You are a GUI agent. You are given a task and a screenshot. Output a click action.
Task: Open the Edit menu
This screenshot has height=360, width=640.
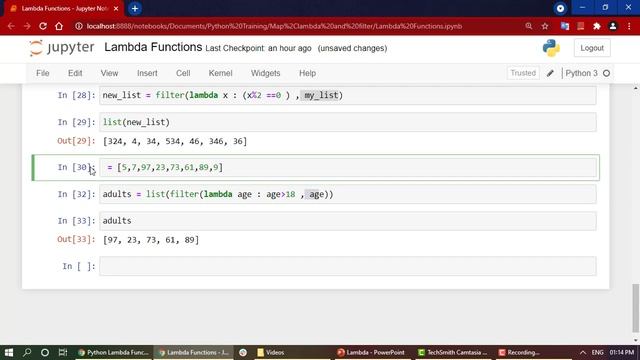coord(75,73)
